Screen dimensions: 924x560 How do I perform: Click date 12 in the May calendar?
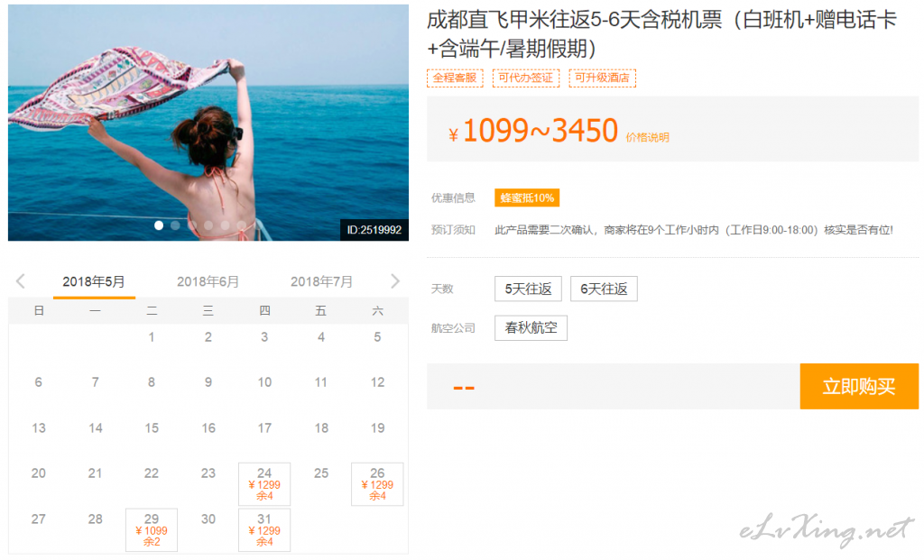point(377,382)
